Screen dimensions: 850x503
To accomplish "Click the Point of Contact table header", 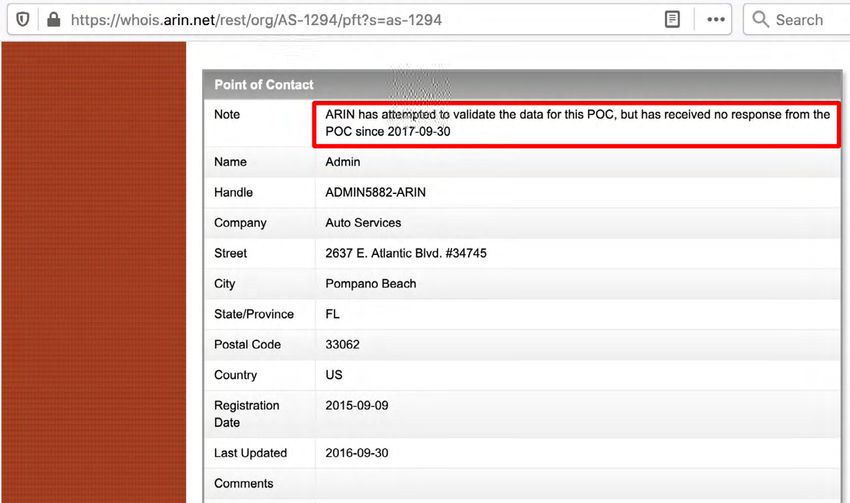I will tap(523, 85).
